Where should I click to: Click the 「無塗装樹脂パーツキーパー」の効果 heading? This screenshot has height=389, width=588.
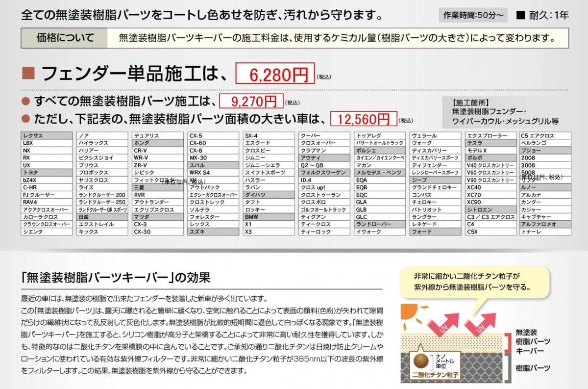(x=116, y=278)
